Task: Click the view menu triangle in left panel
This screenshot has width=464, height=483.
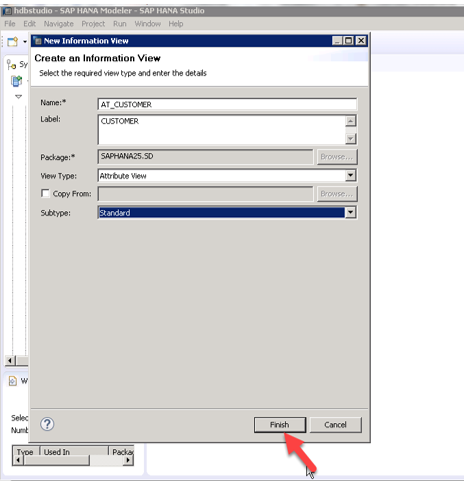Action: (x=18, y=97)
